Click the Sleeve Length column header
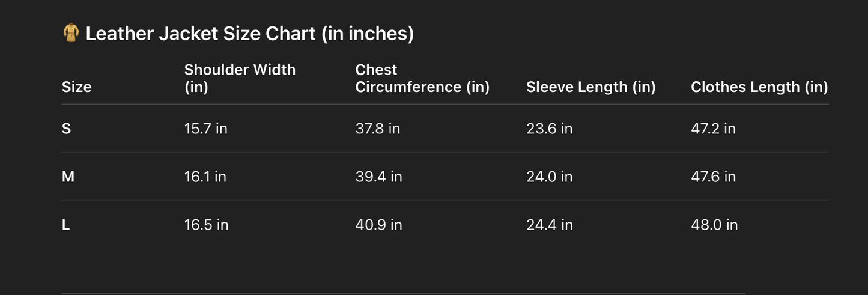The height and width of the screenshot is (295, 868). click(x=590, y=87)
